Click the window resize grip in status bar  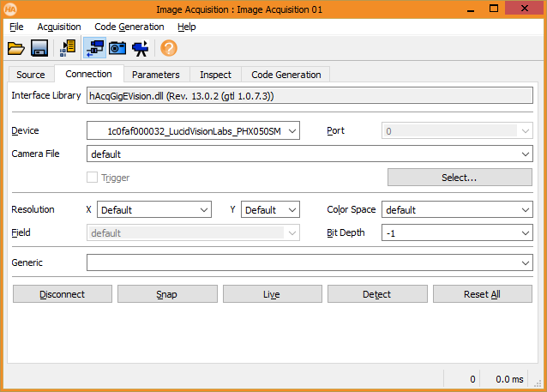(x=538, y=383)
